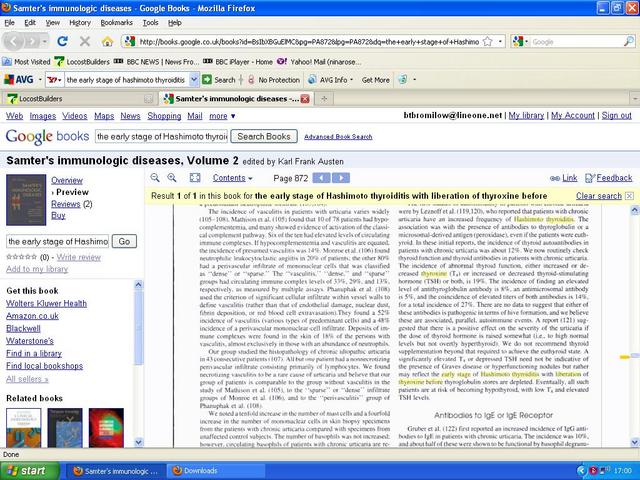
Task: Click the Link chain icon link
Action: click(x=563, y=178)
